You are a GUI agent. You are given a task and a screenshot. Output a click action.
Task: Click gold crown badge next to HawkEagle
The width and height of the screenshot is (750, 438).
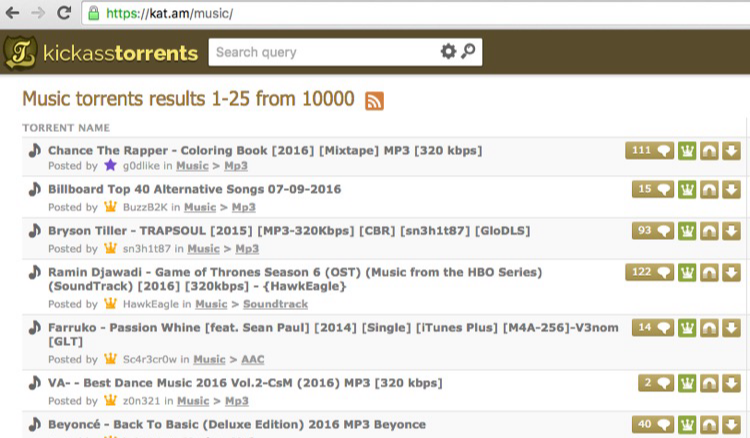(x=110, y=303)
